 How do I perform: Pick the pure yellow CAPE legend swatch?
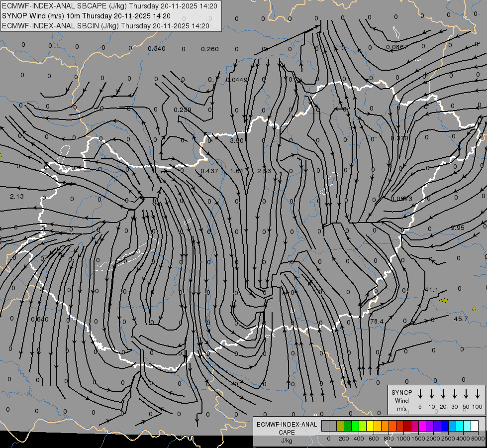[x=370, y=426]
